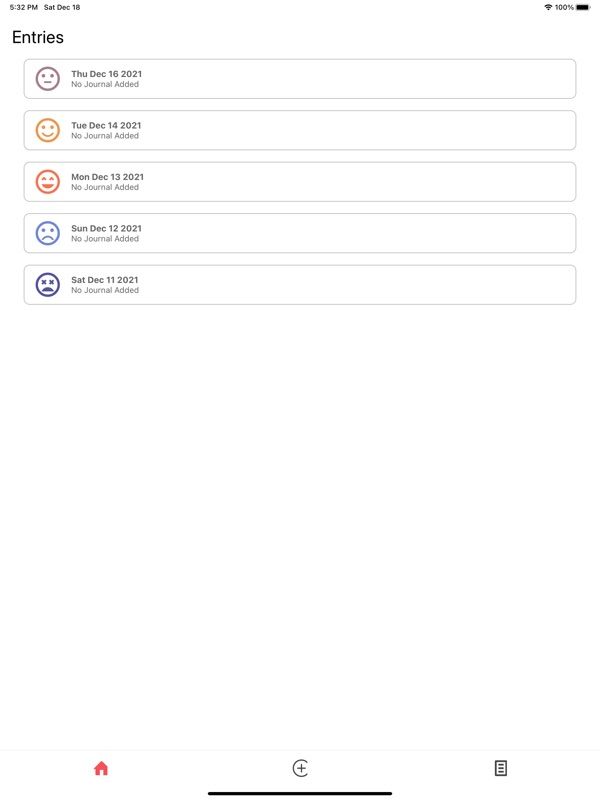
Task: Open the Home tab icon
Action: (x=100, y=768)
